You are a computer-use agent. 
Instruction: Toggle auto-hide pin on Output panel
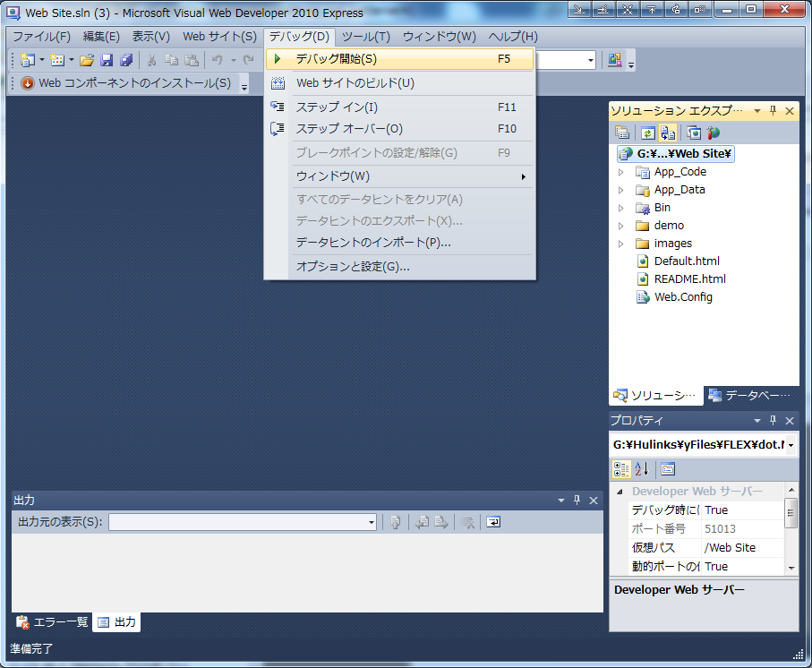(577, 501)
